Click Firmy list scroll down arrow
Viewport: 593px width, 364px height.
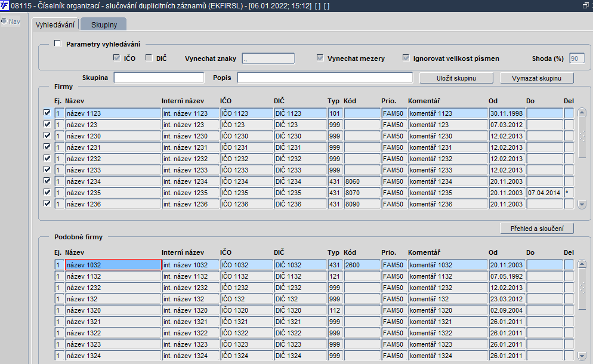click(x=582, y=205)
